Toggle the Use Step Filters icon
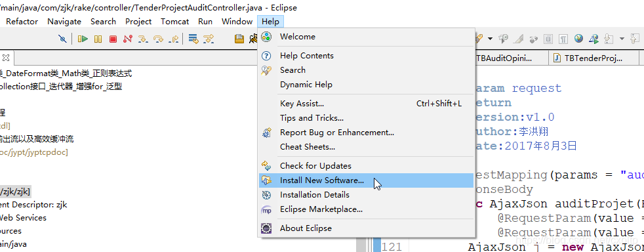Viewport: 644px width, 252px height. tap(209, 39)
